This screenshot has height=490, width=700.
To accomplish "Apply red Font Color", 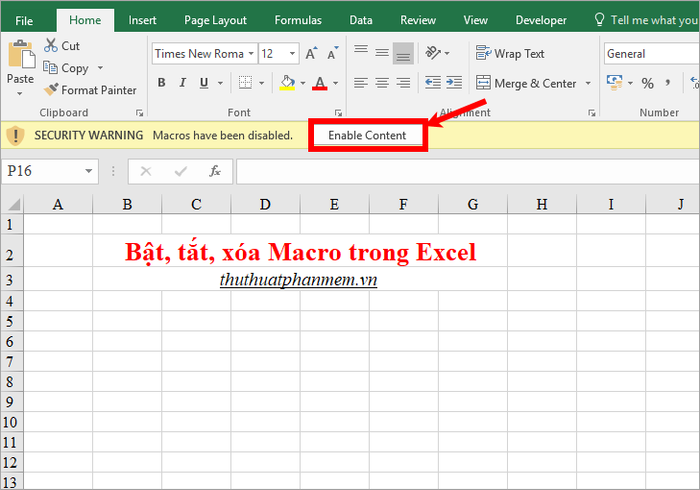I will tap(320, 83).
